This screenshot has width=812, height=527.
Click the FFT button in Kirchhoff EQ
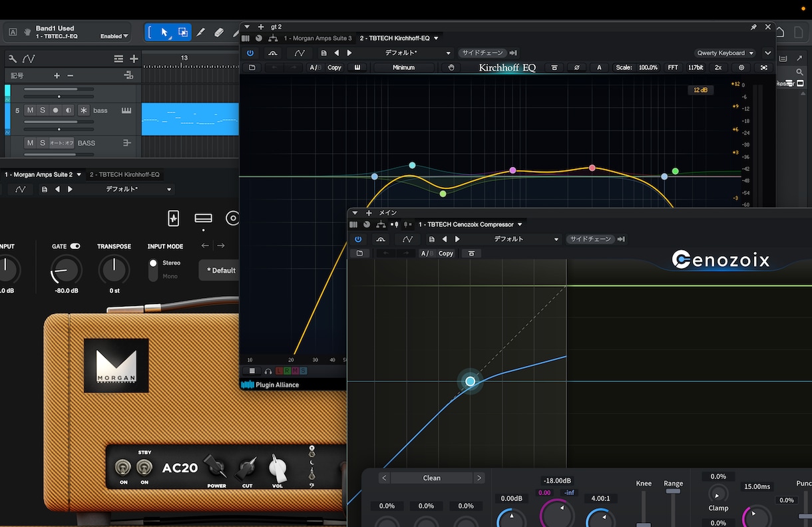coord(673,67)
